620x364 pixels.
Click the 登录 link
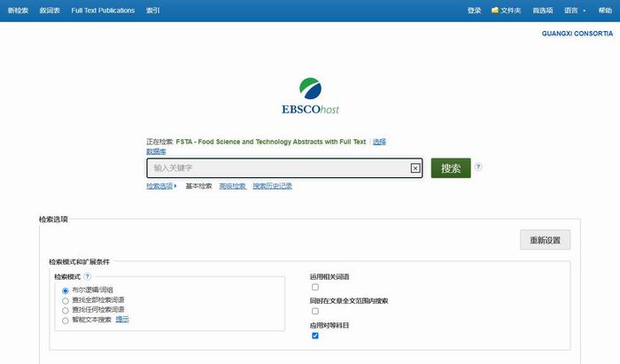(474, 11)
